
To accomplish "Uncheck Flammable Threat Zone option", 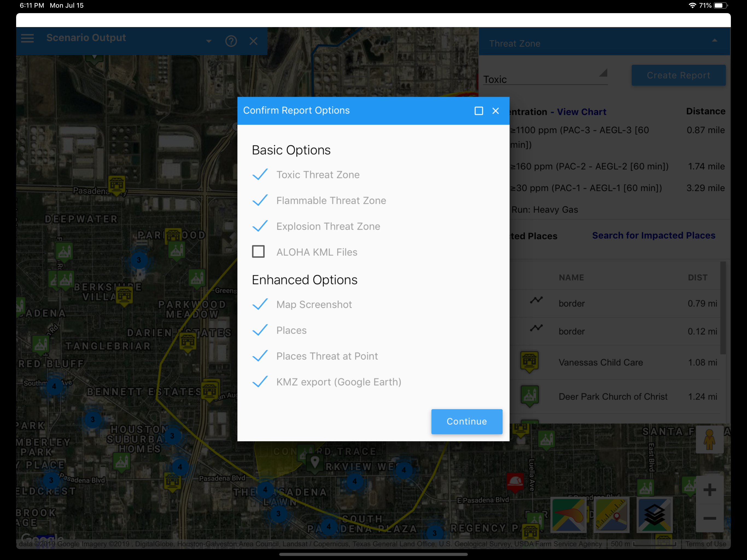I will tap(260, 200).
